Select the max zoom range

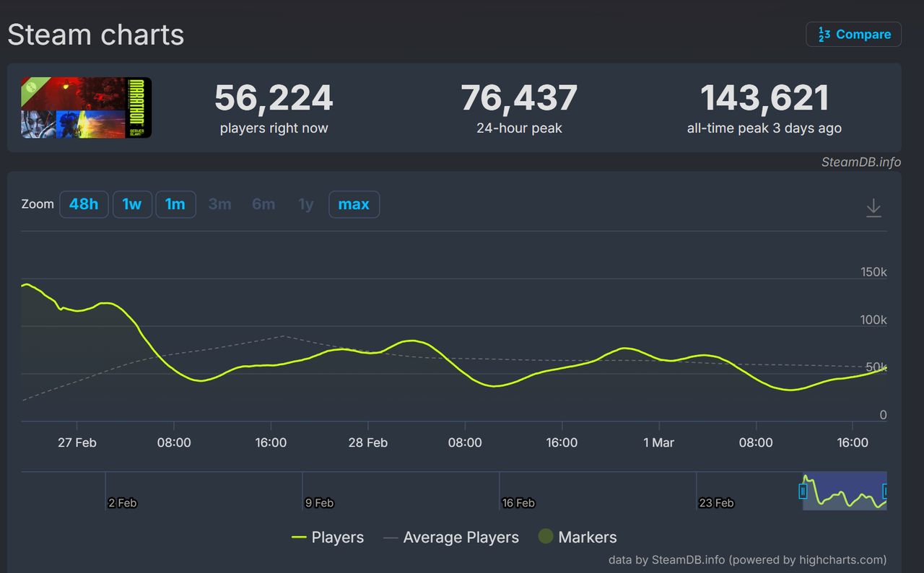354,204
